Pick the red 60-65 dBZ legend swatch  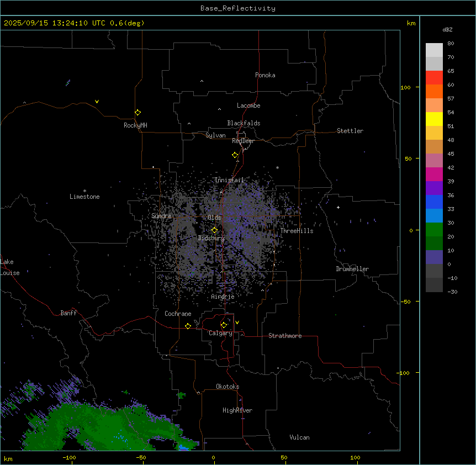pyautogui.click(x=434, y=78)
